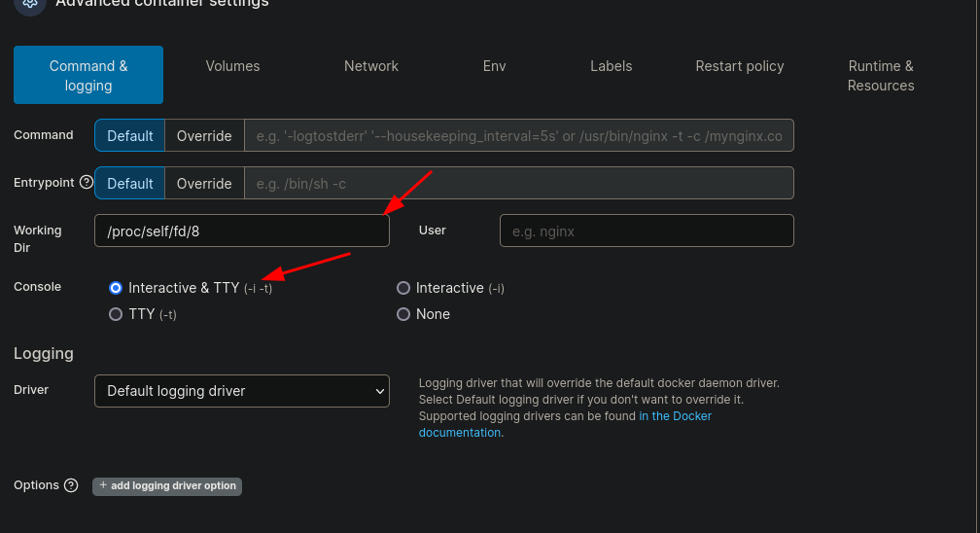Click Override for the Command setting
The width and height of the screenshot is (980, 533).
coord(204,136)
